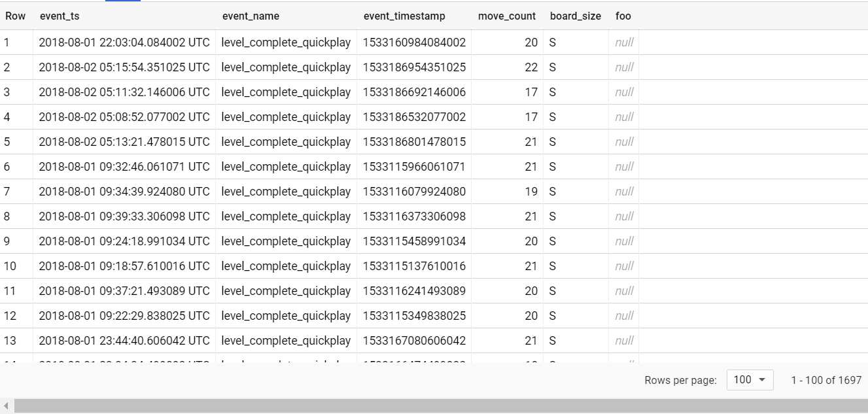Click the Row column header
This screenshot has height=414, width=868.
pyautogui.click(x=15, y=16)
